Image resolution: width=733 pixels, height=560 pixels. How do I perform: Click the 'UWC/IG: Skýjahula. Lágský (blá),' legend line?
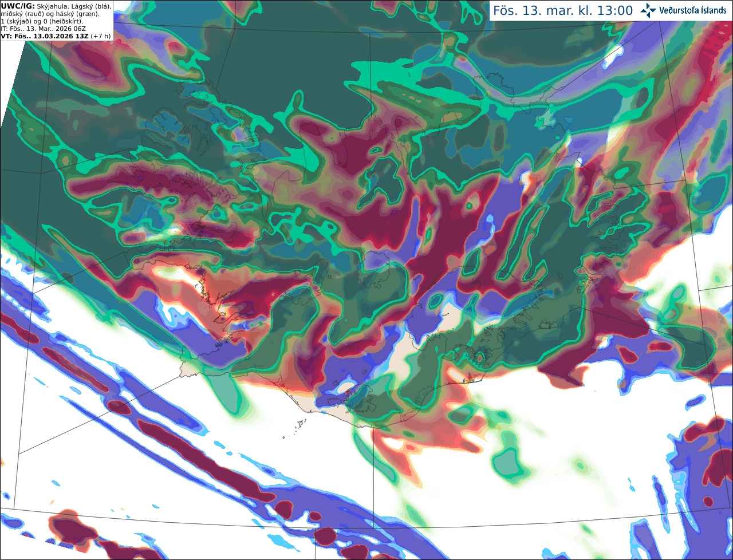[56, 6]
